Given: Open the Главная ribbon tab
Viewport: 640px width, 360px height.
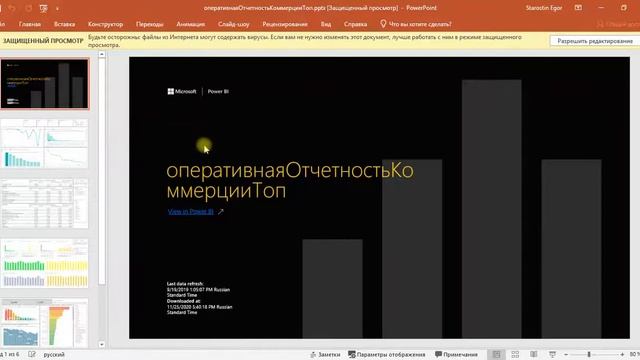Looking at the screenshot, I should 30,24.
